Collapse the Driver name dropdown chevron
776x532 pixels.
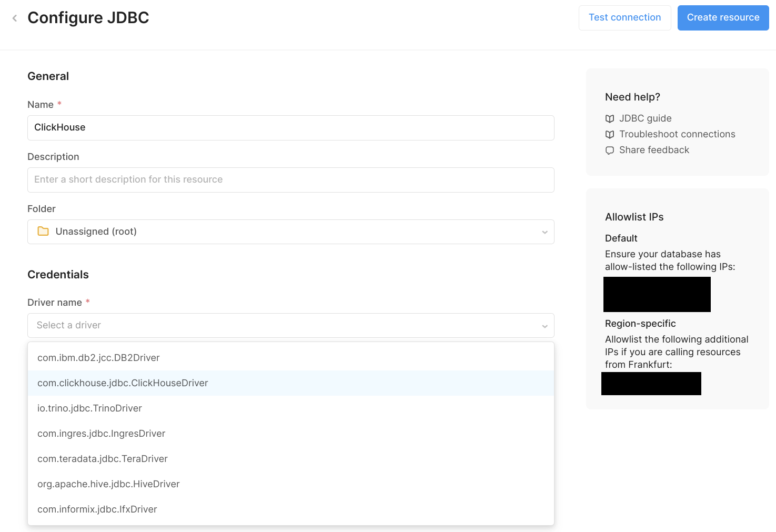pyautogui.click(x=545, y=326)
